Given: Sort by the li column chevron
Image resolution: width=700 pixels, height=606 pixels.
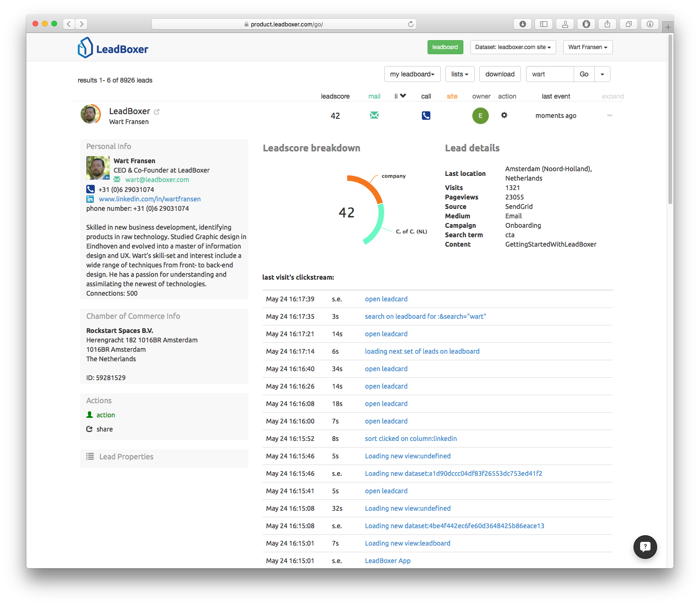Looking at the screenshot, I should (x=403, y=96).
